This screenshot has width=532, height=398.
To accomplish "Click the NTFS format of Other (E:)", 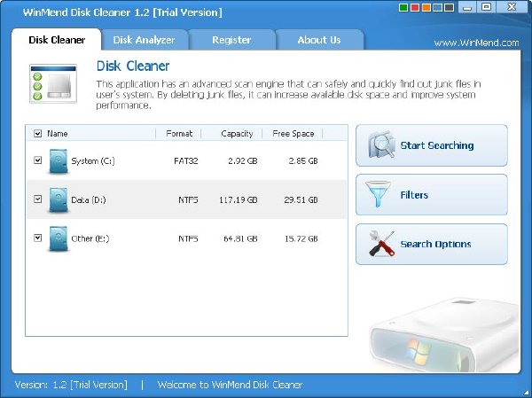I will (x=188, y=238).
